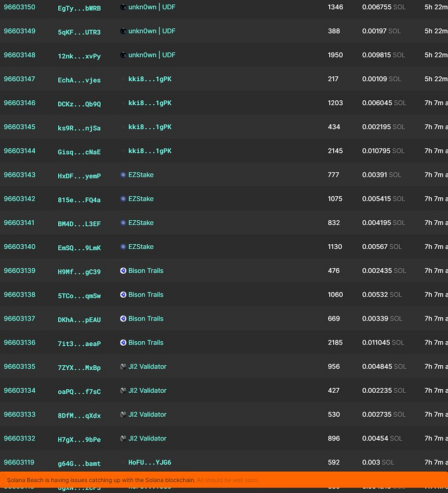Open block 96603150

pos(20,7)
